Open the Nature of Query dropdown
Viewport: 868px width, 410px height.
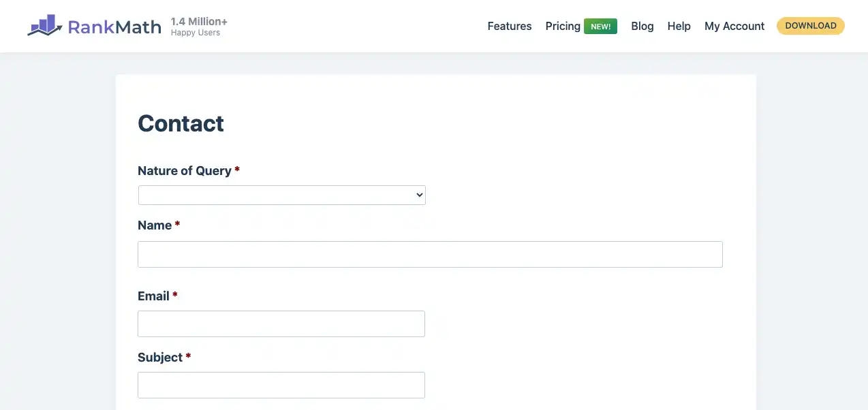(x=282, y=195)
